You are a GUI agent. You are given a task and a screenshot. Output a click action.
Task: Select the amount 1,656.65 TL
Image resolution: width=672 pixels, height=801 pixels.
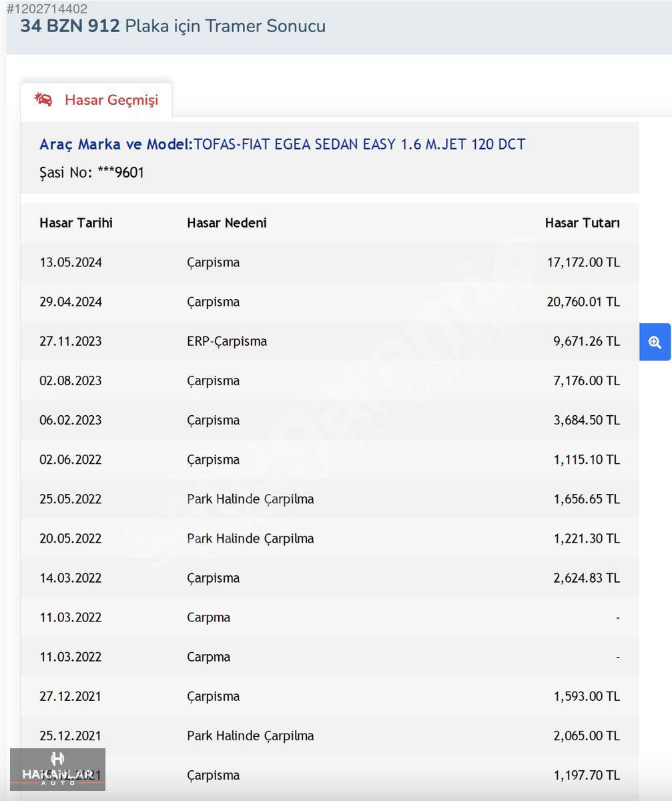pos(587,499)
